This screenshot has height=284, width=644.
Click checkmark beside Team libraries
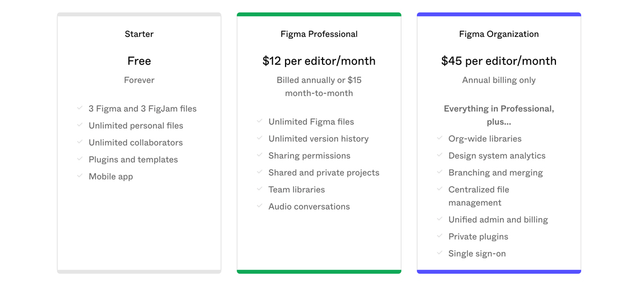259,189
